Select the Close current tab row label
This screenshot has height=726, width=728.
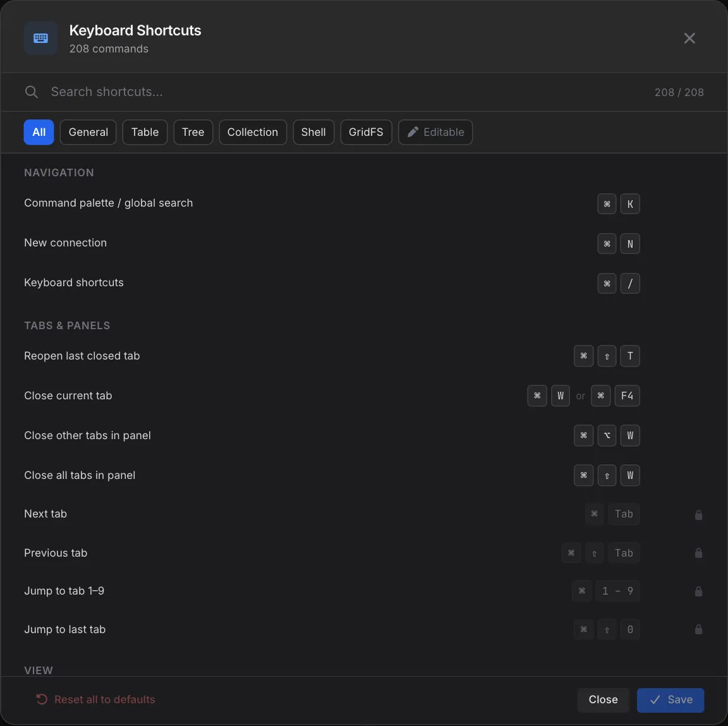[x=68, y=396]
